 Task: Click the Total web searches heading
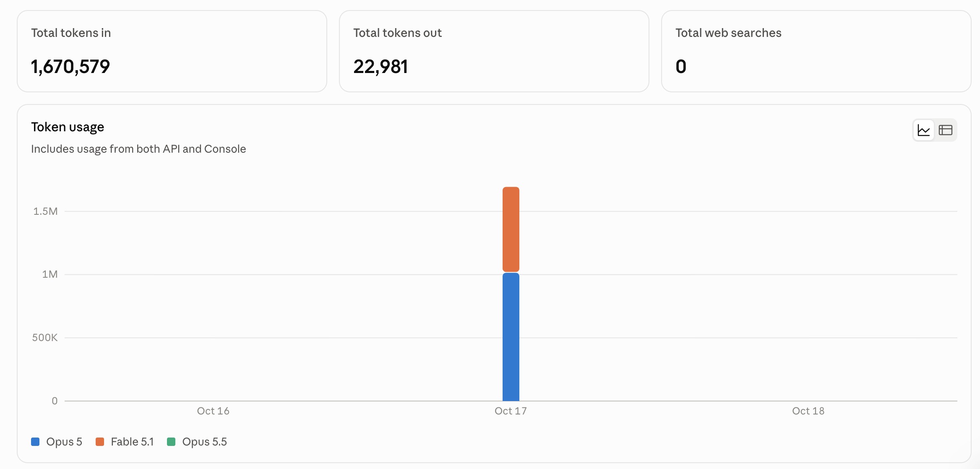728,33
